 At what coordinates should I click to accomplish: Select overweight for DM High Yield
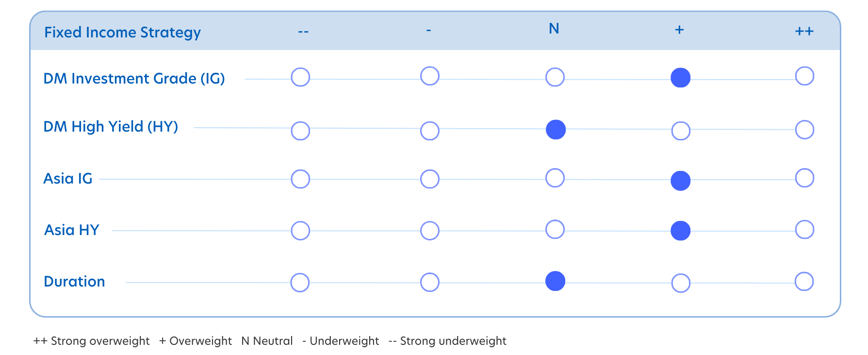pyautogui.click(x=681, y=131)
